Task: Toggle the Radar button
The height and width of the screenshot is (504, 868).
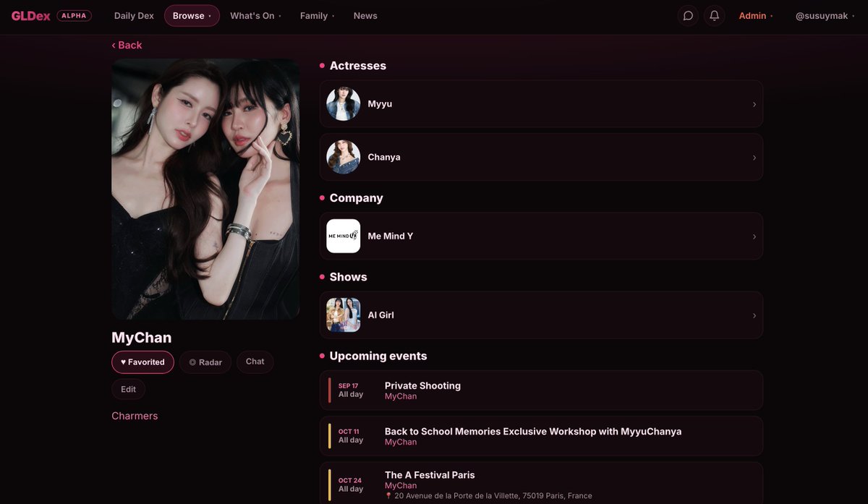Action: pos(205,362)
